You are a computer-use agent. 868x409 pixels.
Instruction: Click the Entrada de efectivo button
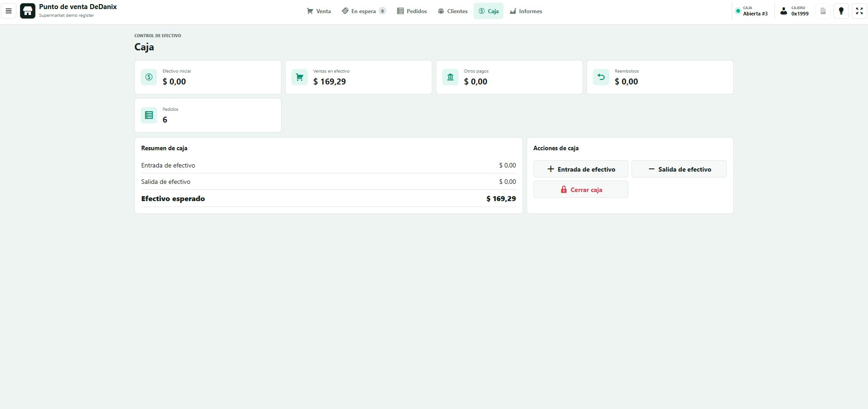pos(581,169)
